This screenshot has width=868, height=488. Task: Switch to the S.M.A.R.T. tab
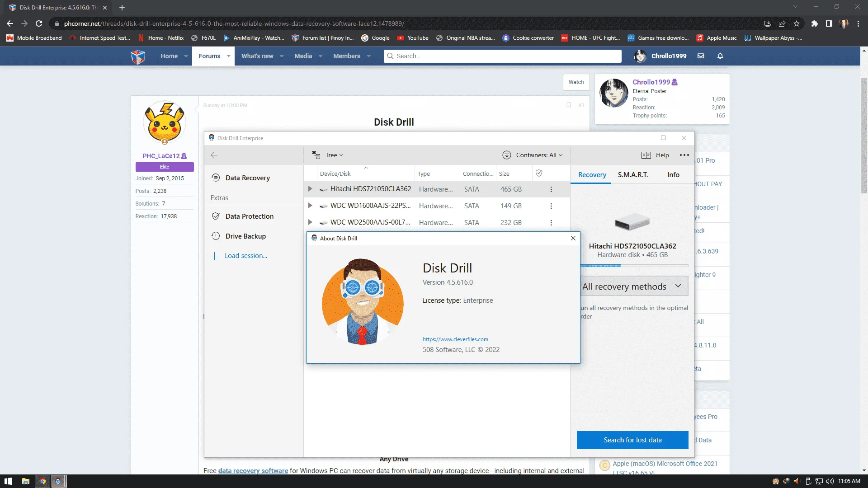tap(632, 174)
